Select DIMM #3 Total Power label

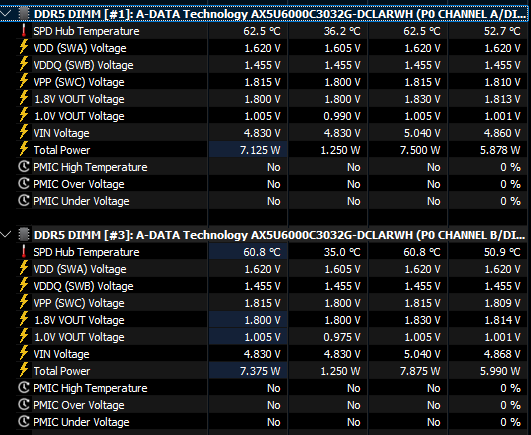(62, 371)
